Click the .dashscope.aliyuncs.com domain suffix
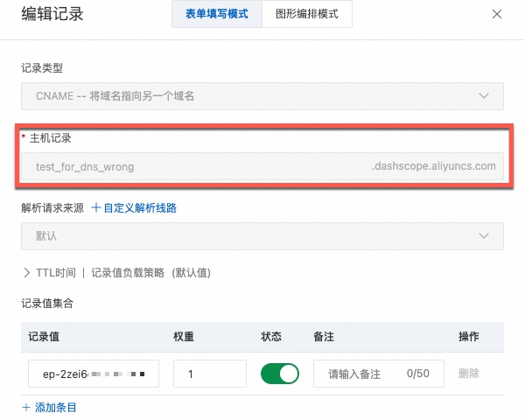Viewport: 525px width, 420px height. [x=434, y=166]
